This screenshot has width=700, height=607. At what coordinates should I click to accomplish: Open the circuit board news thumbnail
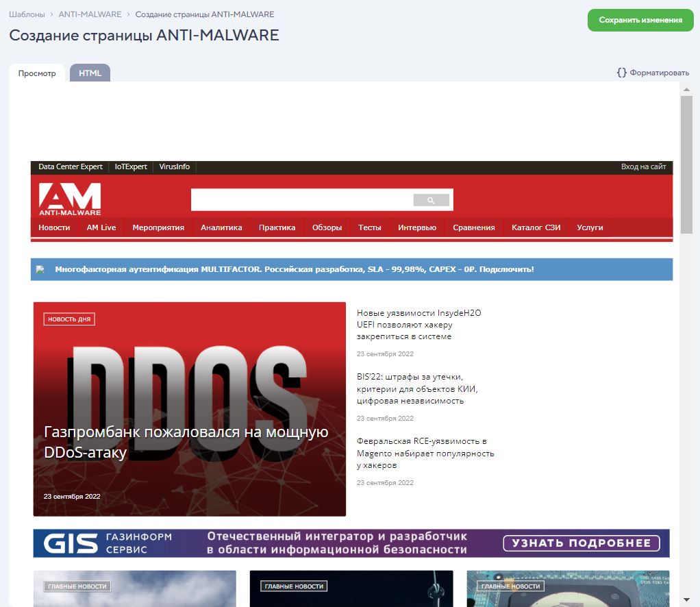[x=568, y=589]
